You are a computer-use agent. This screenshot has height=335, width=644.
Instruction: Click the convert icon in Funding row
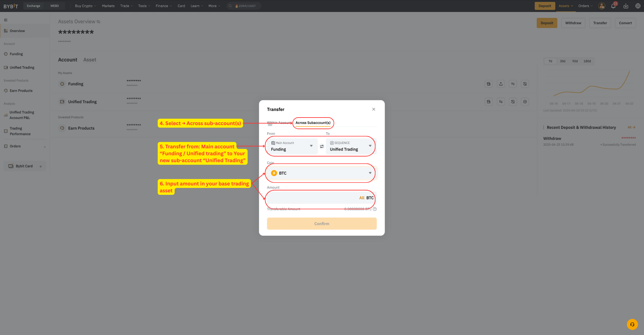pos(525,84)
